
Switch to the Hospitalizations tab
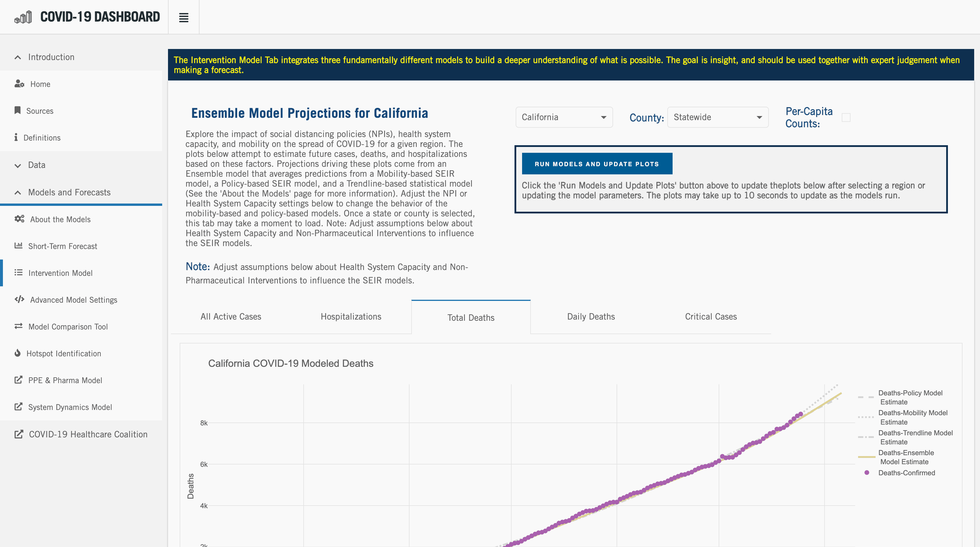pos(351,316)
